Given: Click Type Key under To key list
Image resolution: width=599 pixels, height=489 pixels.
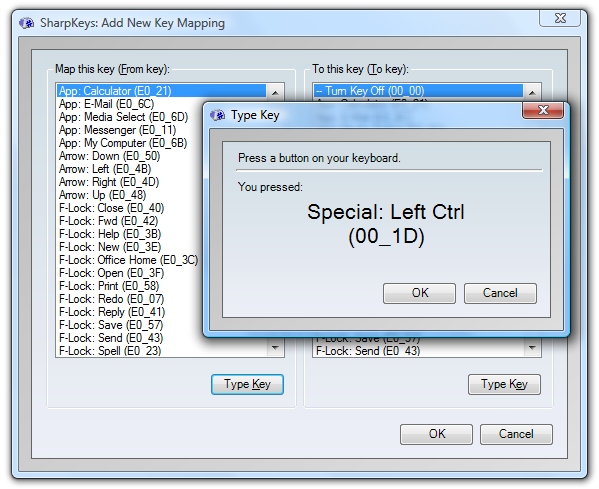Looking at the screenshot, I should (504, 384).
